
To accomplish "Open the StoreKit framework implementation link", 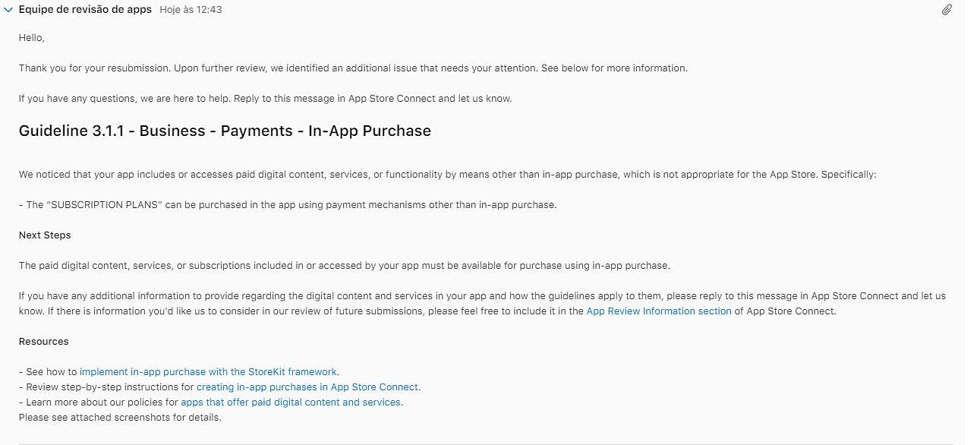I will 208,371.
